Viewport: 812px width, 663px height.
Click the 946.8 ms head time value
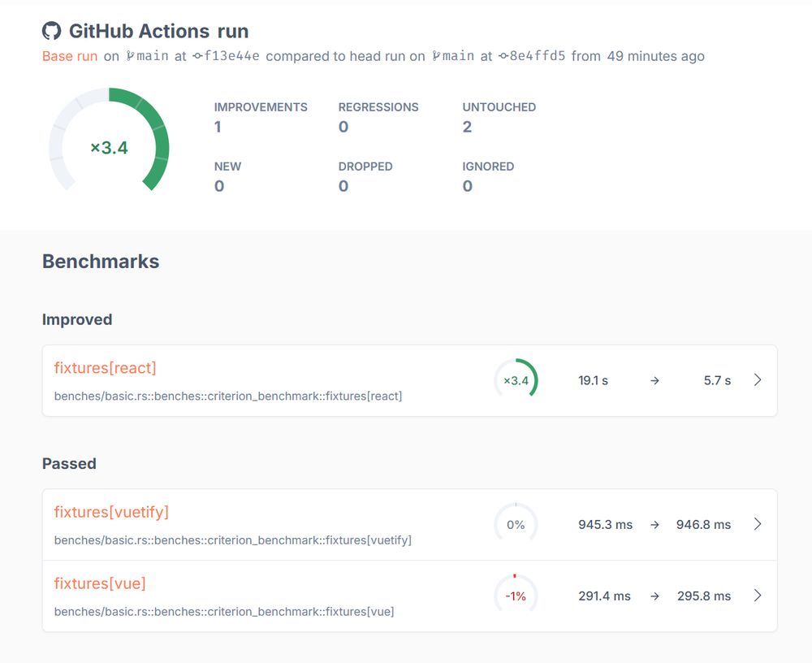(x=703, y=525)
